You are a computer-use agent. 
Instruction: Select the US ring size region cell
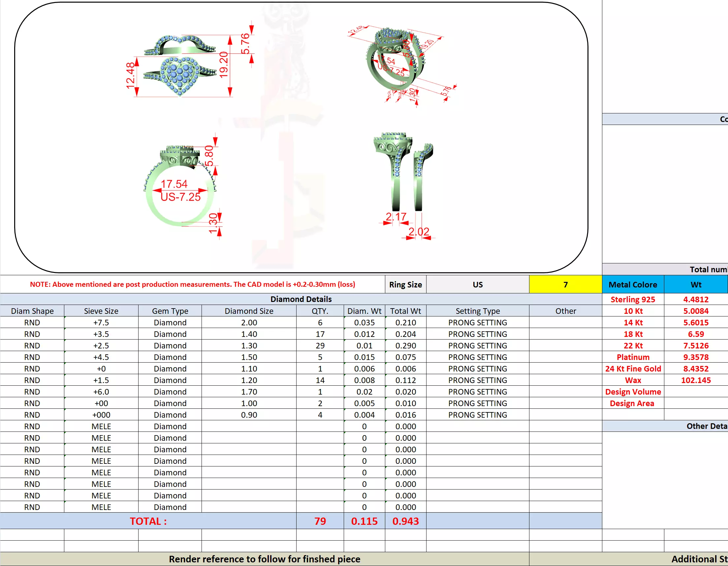pyautogui.click(x=477, y=284)
